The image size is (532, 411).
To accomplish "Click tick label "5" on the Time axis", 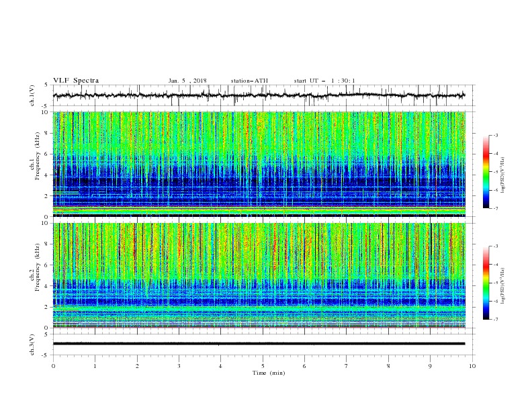I will coord(263,366).
